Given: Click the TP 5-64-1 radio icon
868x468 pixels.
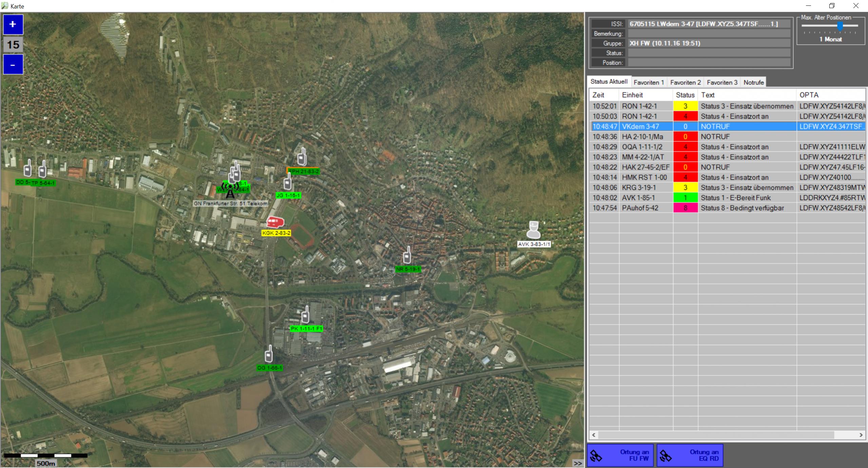Looking at the screenshot, I should point(42,169).
